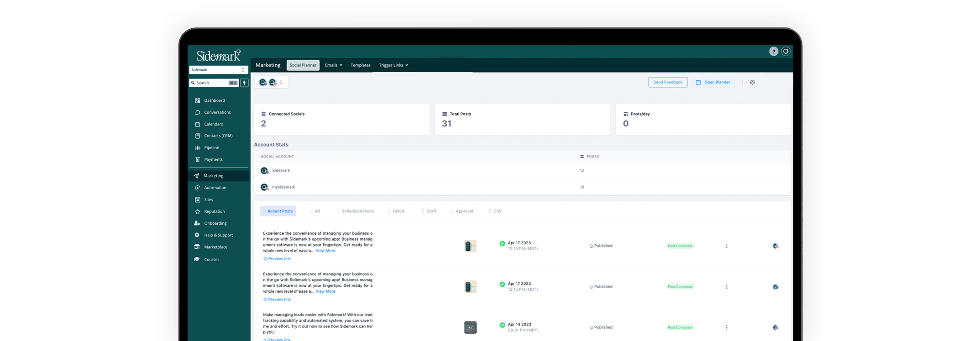Screen dimensions: 980x341
Task: Click the Sidemark account avatar in Account Stats
Action: (x=264, y=171)
